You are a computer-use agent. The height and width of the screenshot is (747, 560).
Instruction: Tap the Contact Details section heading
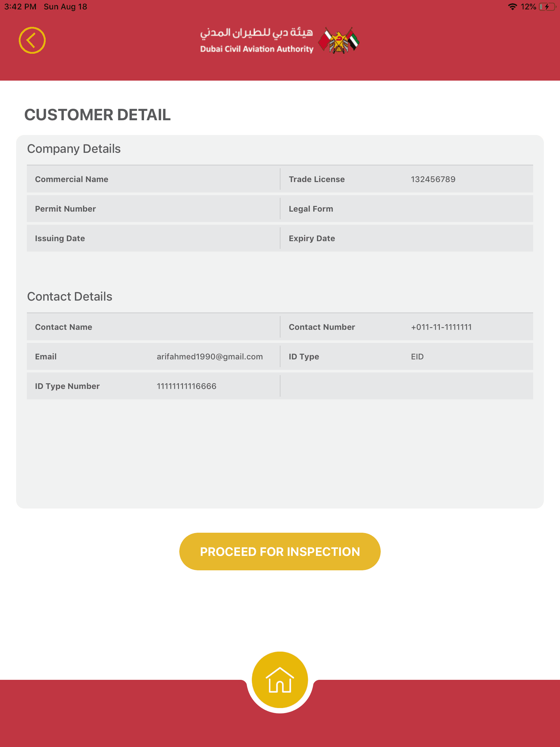[x=69, y=297]
